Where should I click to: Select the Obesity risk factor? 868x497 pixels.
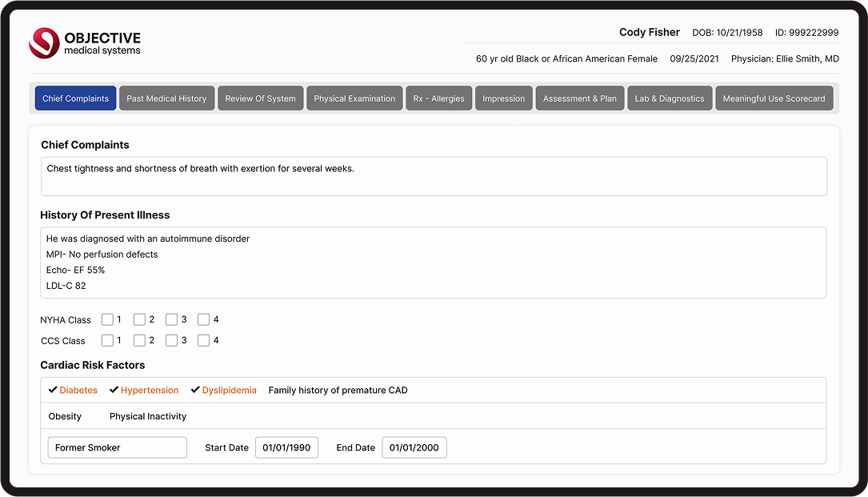[x=65, y=416]
